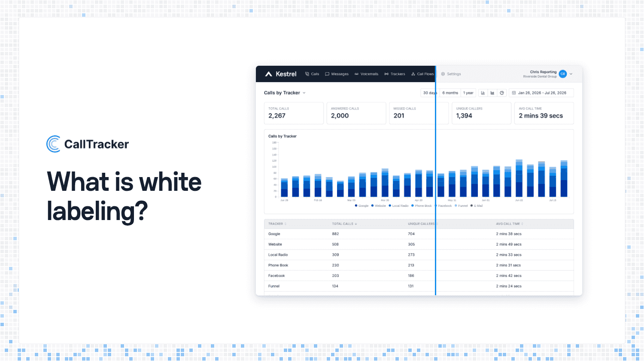Switch to the area chart view icon

coord(492,93)
